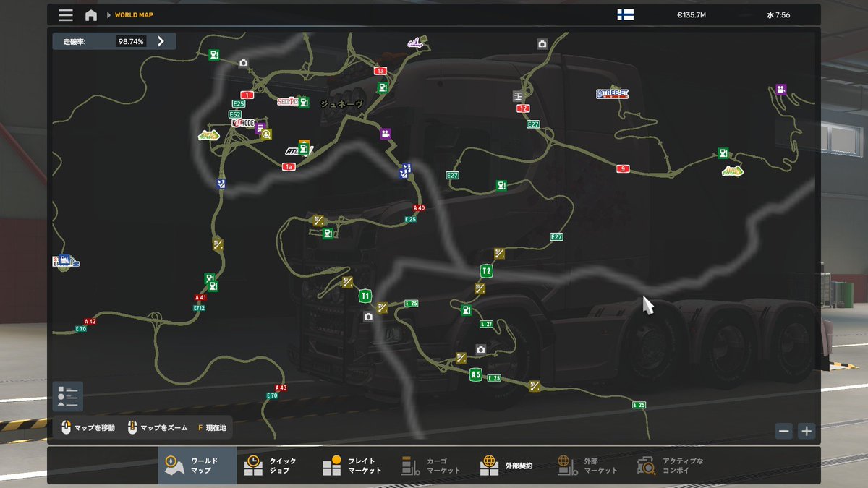868x488 pixels.
Task: Select the ワールドマップ tab
Action: click(197, 466)
